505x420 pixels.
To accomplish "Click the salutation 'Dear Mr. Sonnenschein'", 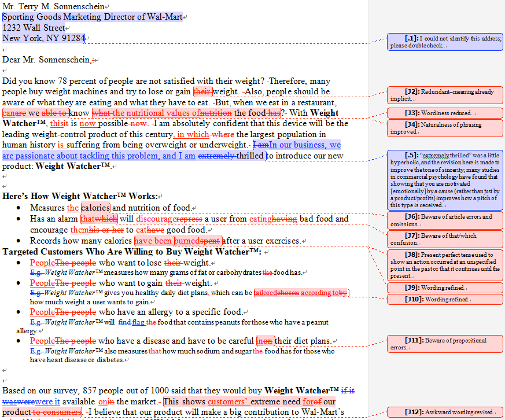I will click(46, 60).
